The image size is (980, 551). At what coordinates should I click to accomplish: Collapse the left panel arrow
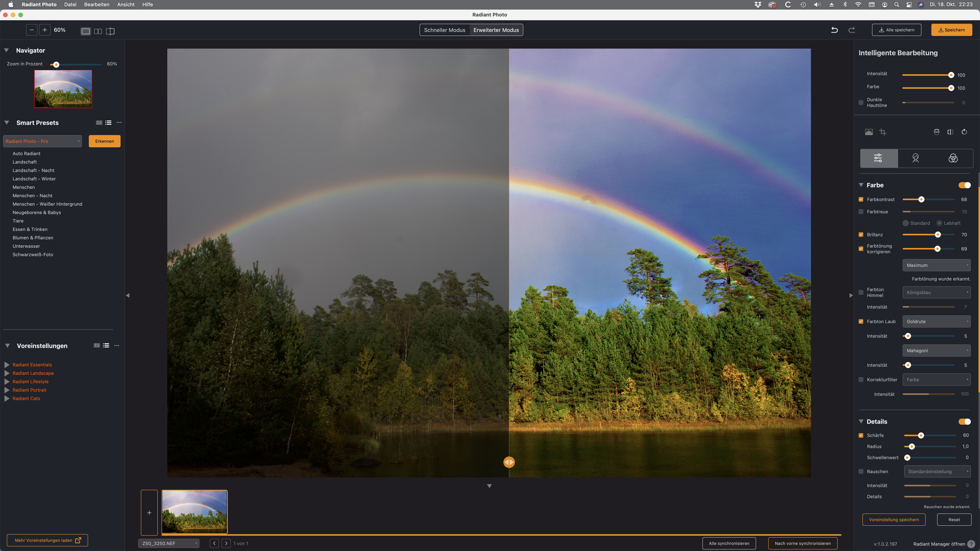pyautogui.click(x=128, y=295)
